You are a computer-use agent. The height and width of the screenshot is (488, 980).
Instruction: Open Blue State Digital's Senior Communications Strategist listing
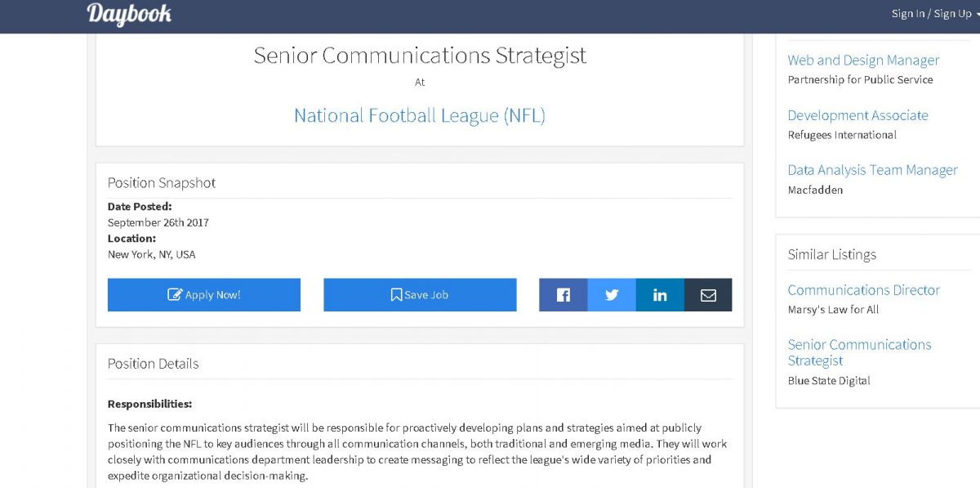(x=859, y=352)
